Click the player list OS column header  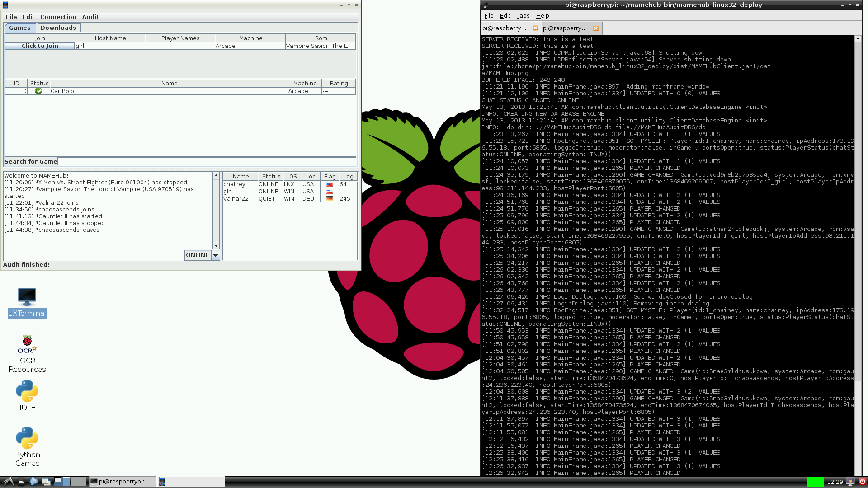293,176
